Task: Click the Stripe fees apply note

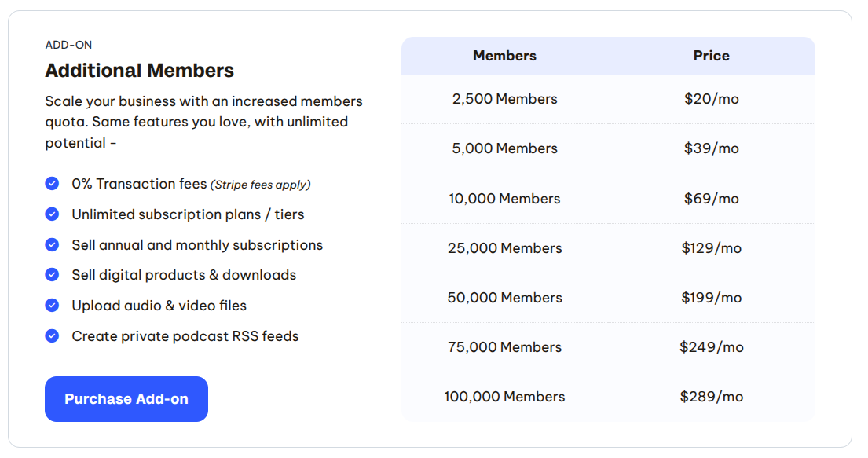Action: 260,185
